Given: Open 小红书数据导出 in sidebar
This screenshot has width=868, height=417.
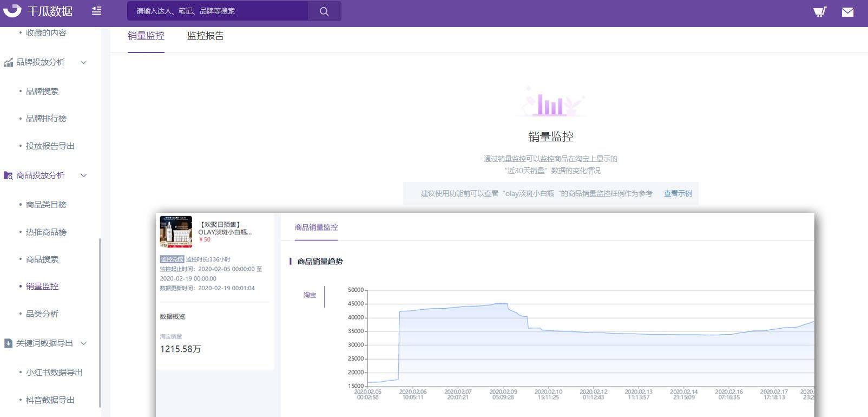Looking at the screenshot, I should pyautogui.click(x=54, y=373).
